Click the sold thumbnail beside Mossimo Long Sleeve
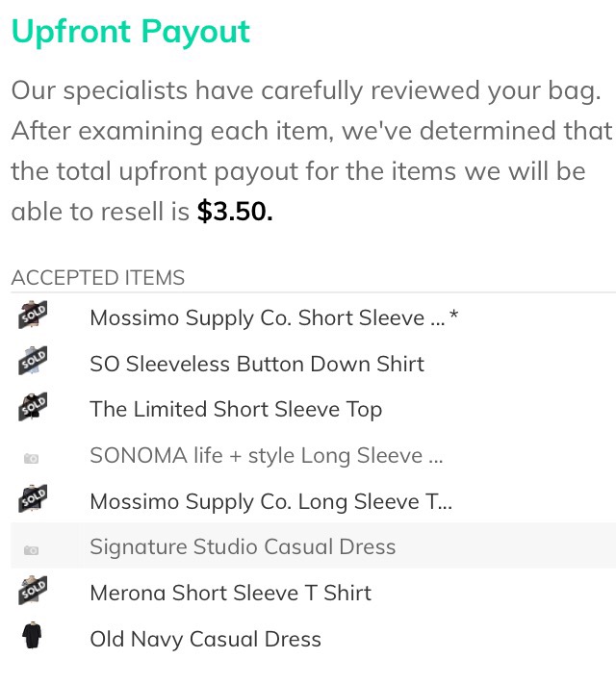616x684 pixels. click(x=33, y=500)
